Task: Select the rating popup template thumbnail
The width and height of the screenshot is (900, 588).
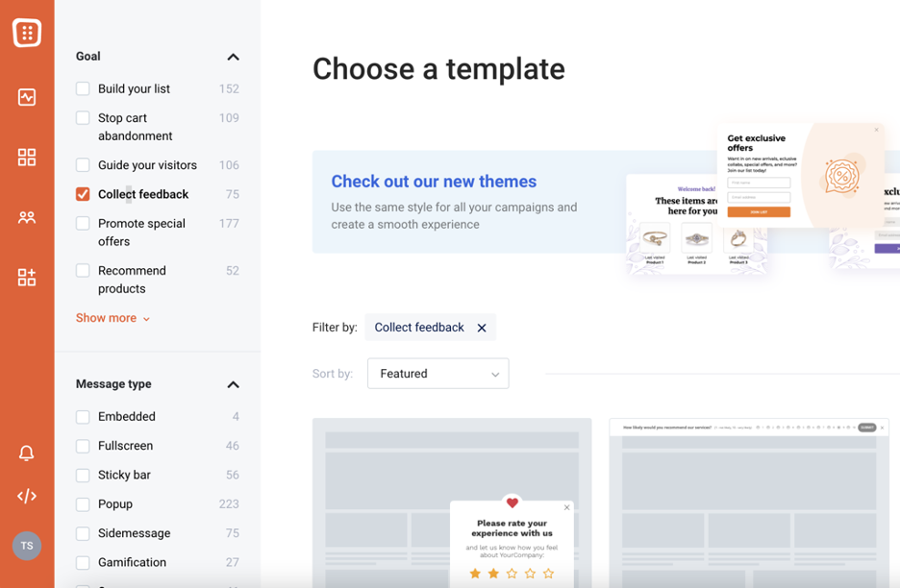Action: (452, 503)
